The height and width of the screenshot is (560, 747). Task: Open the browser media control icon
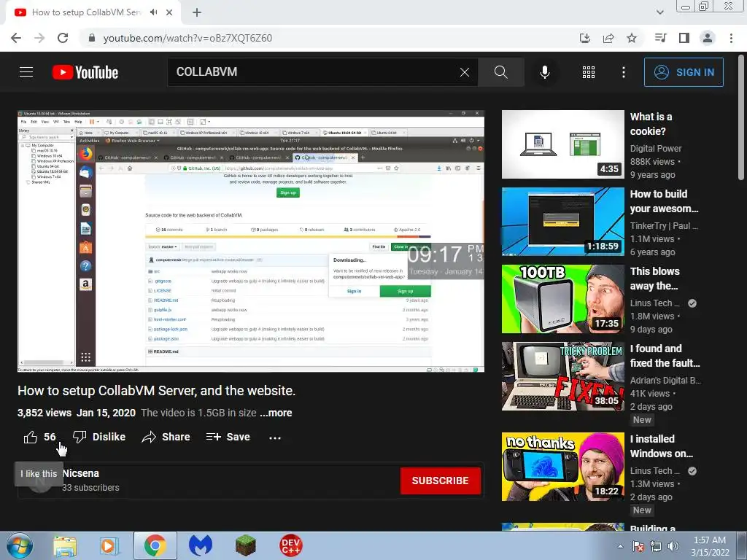[660, 38]
